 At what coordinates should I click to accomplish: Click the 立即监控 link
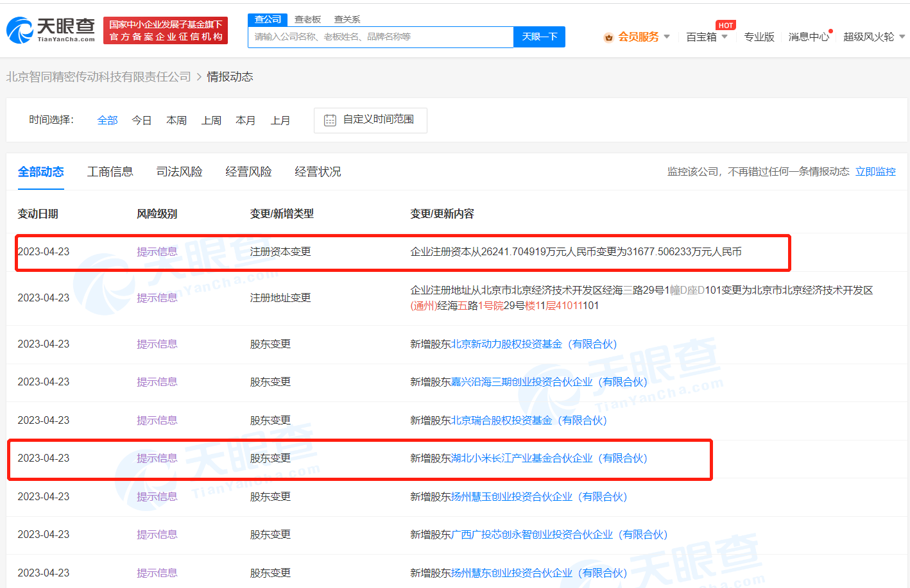[875, 172]
